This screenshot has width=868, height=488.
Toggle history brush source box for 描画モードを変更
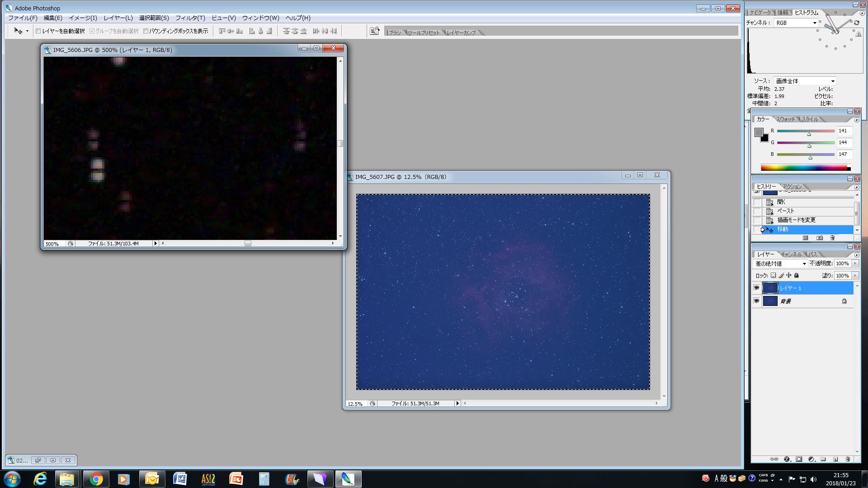[x=757, y=220]
